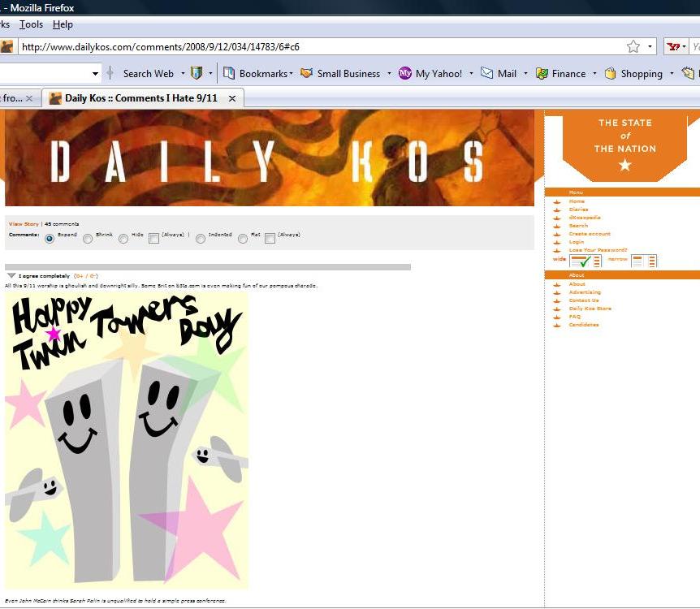Close the Daily Kos Comments tab
Screen dimensions: 700x609
coord(231,98)
